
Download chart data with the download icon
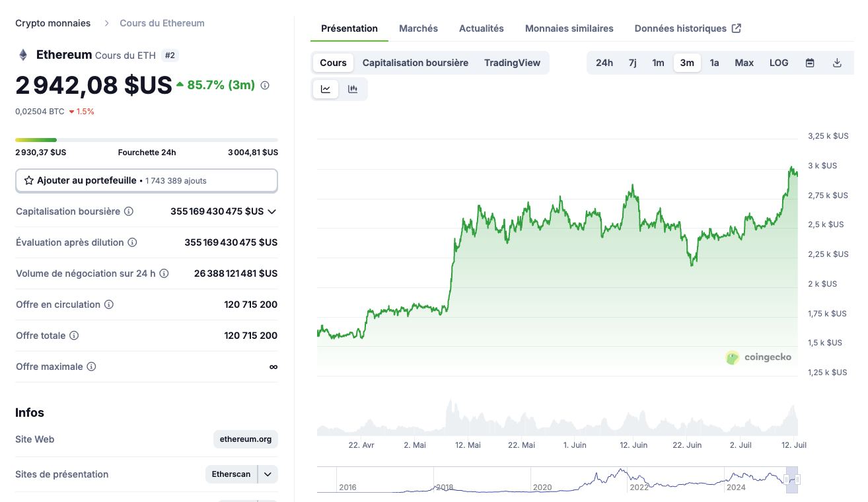pyautogui.click(x=837, y=63)
